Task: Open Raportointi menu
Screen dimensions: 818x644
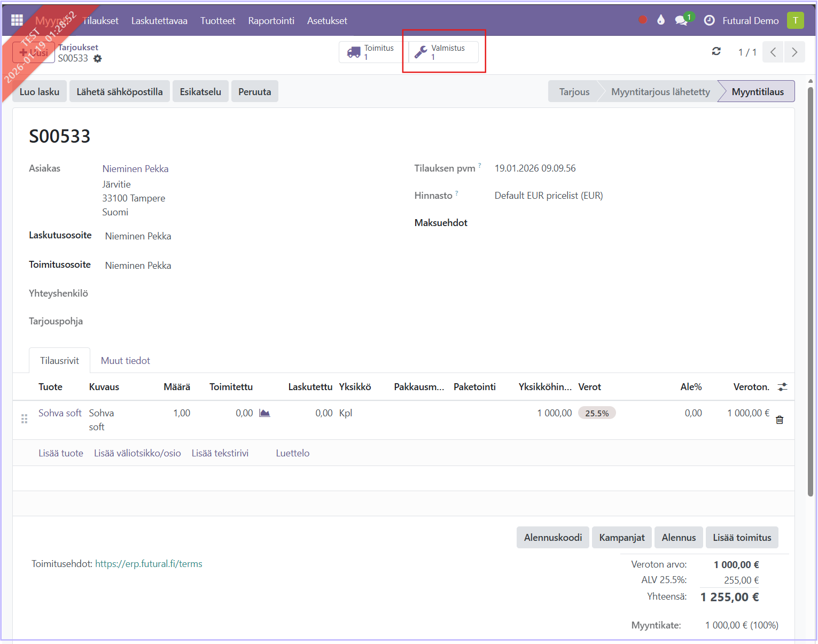Action: point(271,20)
